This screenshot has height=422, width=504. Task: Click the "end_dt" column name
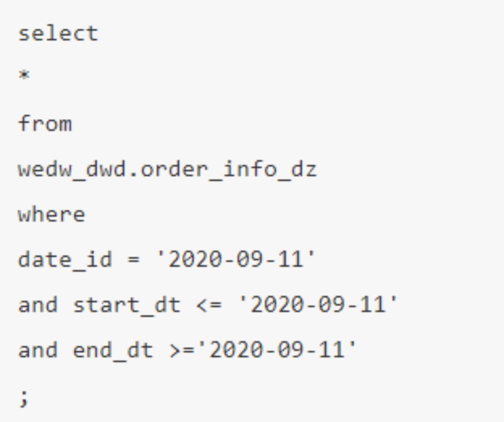[113, 350]
